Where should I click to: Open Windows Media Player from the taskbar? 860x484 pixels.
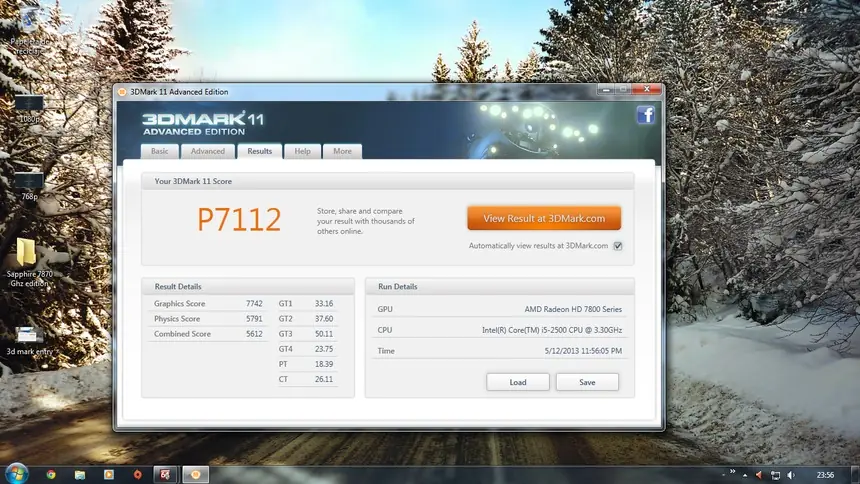(109, 475)
